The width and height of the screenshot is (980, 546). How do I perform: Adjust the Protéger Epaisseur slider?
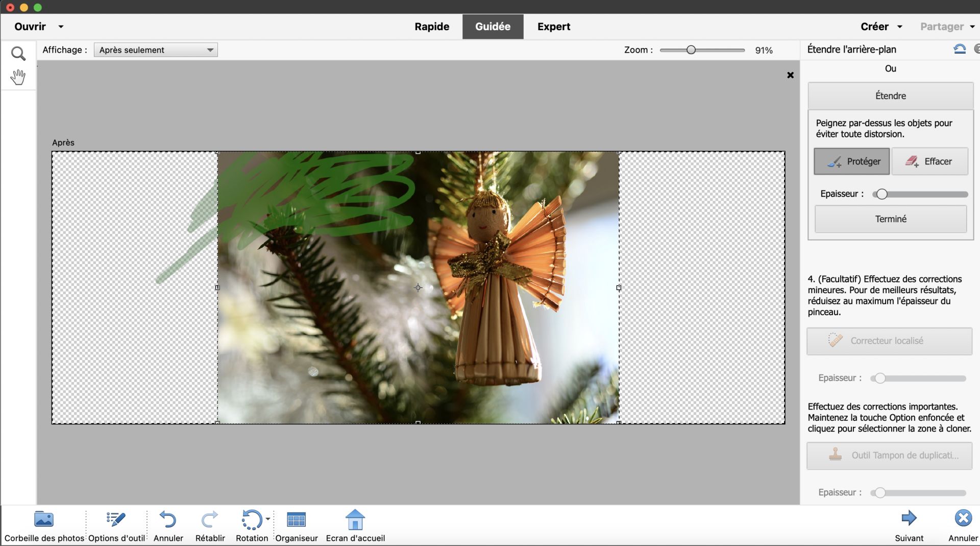tap(881, 194)
